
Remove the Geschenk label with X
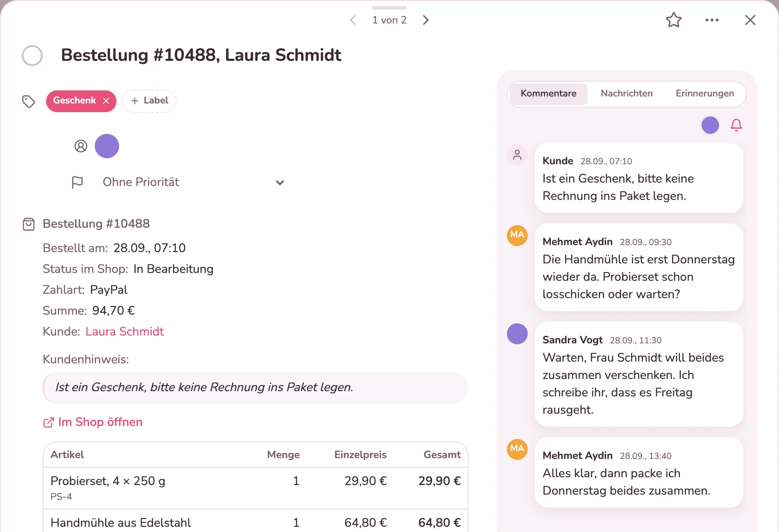click(x=106, y=101)
